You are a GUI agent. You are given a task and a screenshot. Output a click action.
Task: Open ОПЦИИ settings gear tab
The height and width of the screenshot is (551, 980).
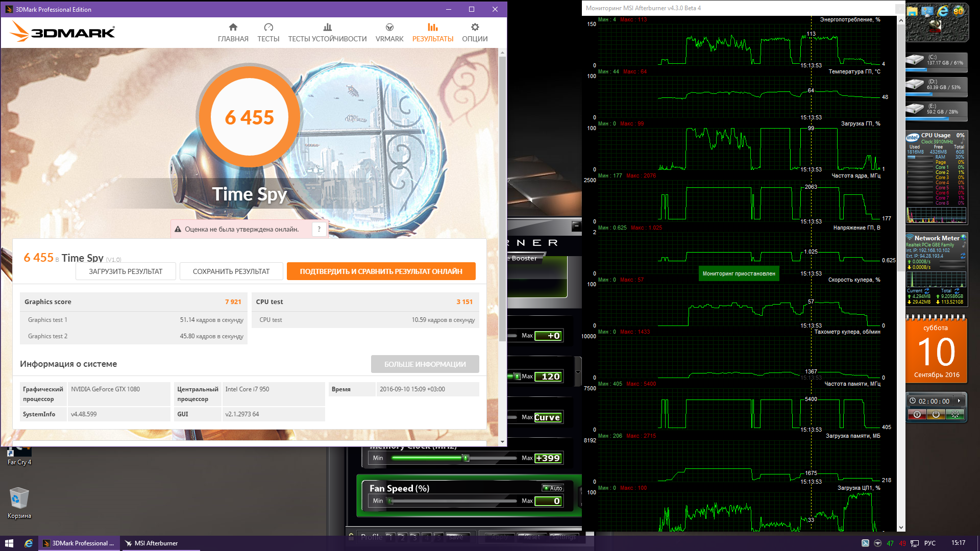[x=475, y=33]
